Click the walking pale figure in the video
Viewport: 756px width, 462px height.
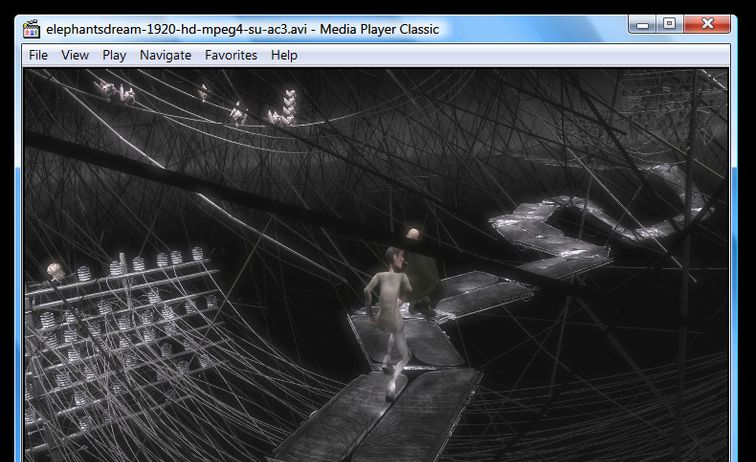click(x=388, y=310)
